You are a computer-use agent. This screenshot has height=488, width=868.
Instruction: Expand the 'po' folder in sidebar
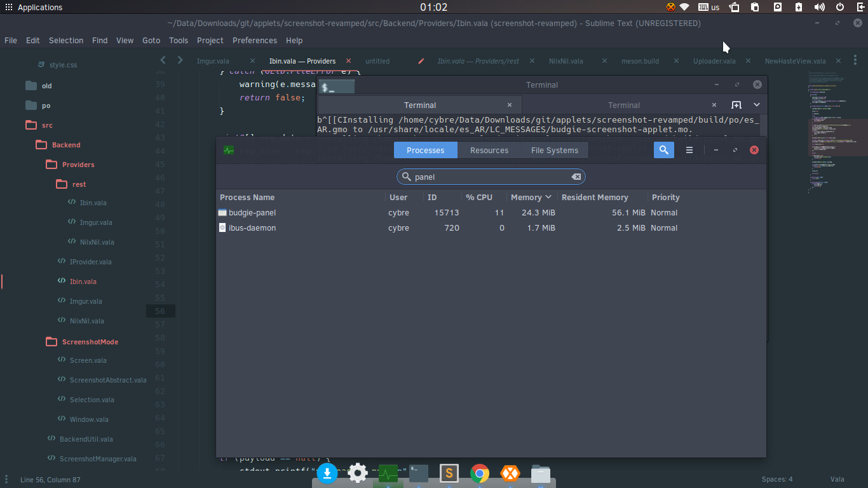pyautogui.click(x=37, y=105)
